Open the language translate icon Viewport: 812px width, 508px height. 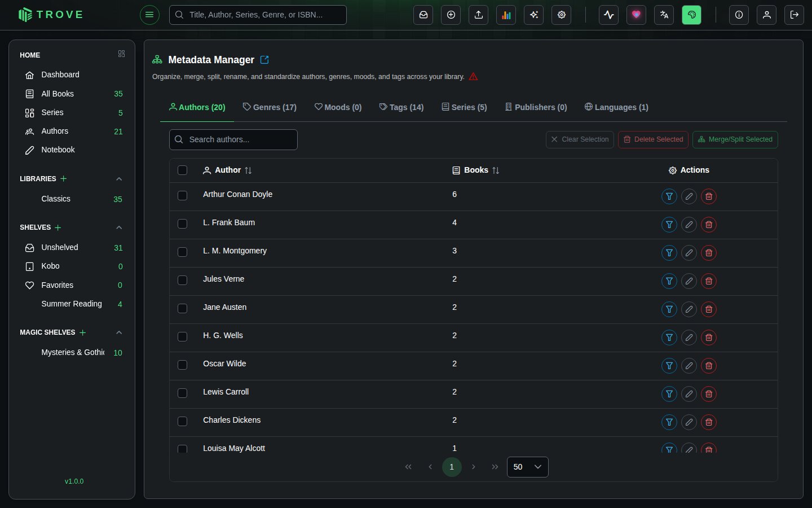664,15
